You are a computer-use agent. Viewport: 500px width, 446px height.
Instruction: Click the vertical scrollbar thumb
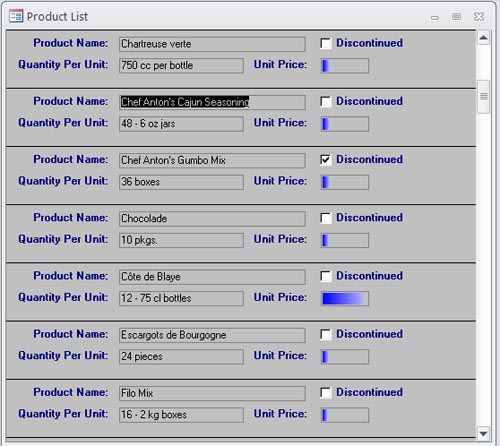point(483,97)
